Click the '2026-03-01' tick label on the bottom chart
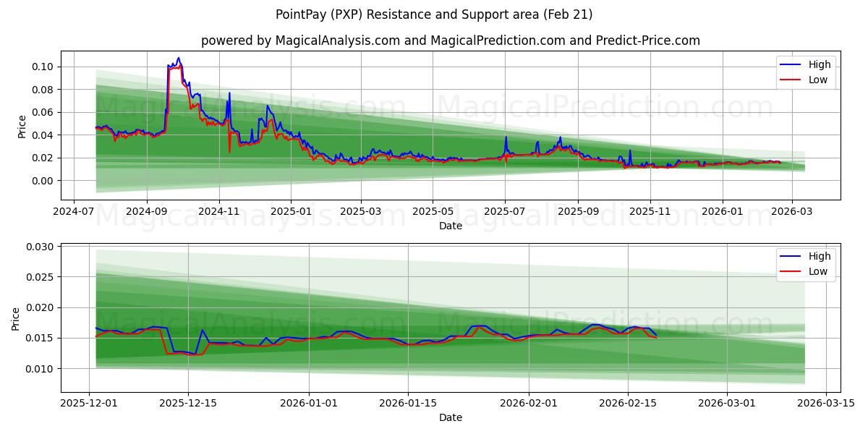This screenshot has width=868, height=434. tap(727, 404)
